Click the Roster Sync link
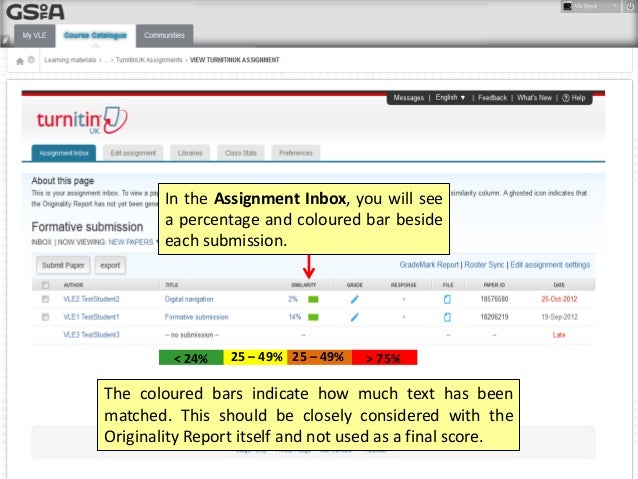 (484, 265)
